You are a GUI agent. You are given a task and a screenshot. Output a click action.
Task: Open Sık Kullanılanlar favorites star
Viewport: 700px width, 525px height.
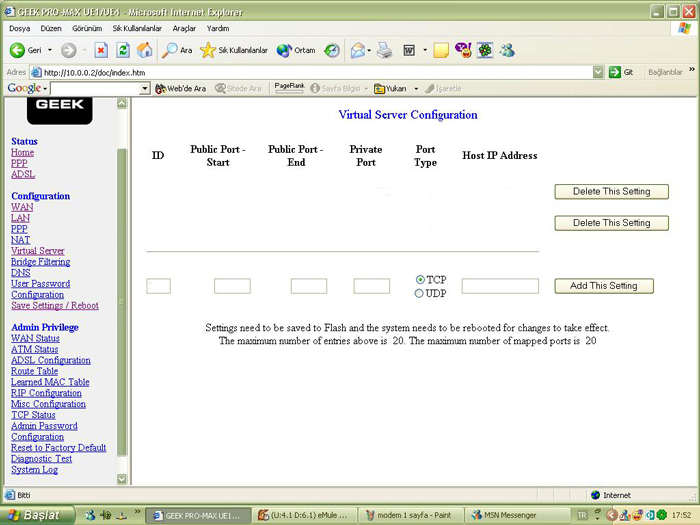pyautogui.click(x=233, y=50)
